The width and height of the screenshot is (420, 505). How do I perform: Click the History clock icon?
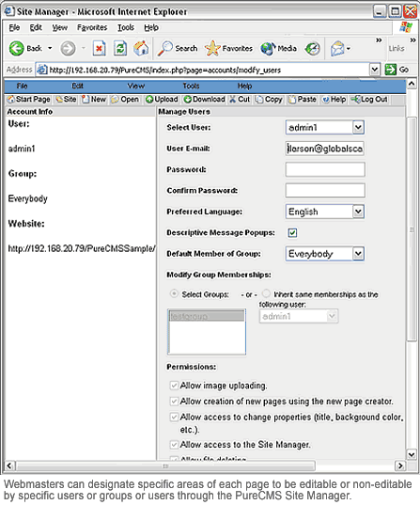pyautogui.click(x=313, y=49)
